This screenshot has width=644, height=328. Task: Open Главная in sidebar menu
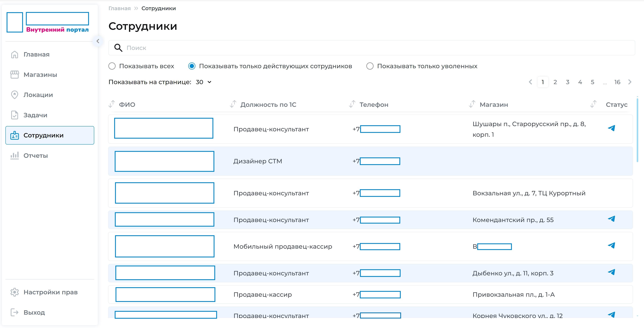point(50,54)
